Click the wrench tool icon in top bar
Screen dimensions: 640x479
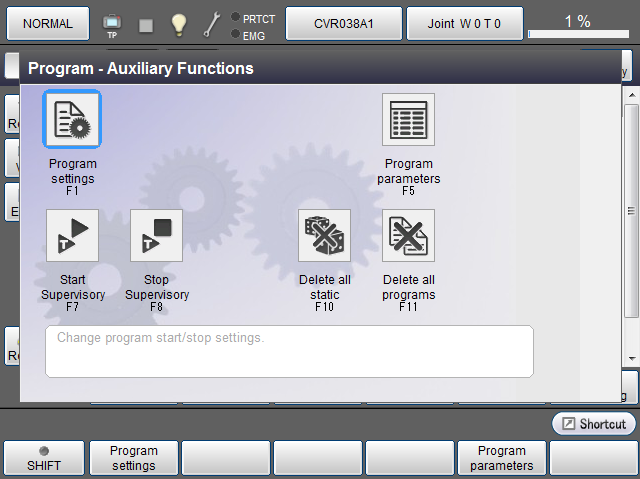point(212,24)
